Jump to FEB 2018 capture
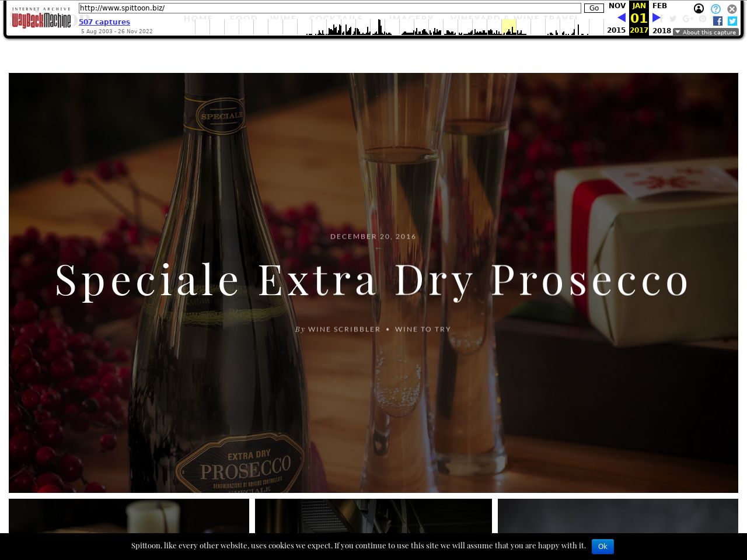Screen dimensions: 747x560 click(x=660, y=6)
